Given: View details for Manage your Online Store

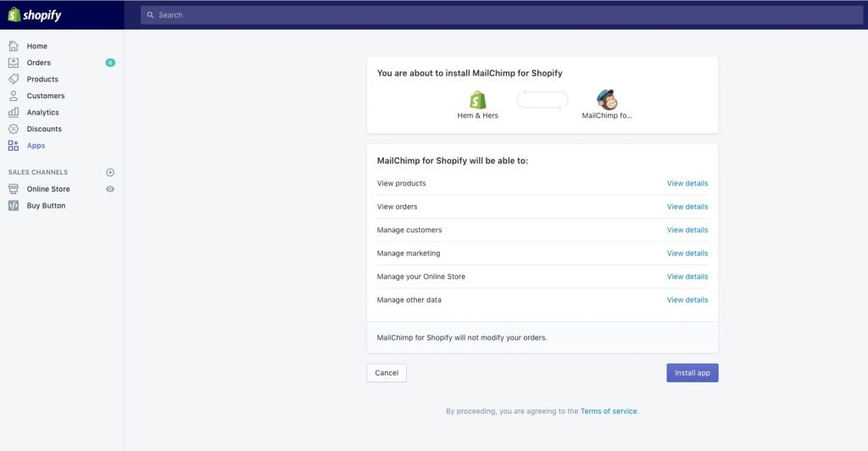Looking at the screenshot, I should click(687, 276).
